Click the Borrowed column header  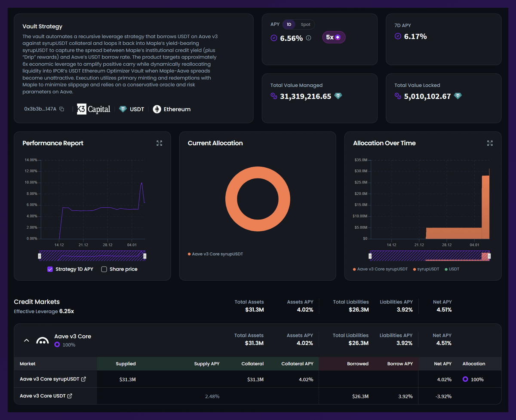[358, 364]
